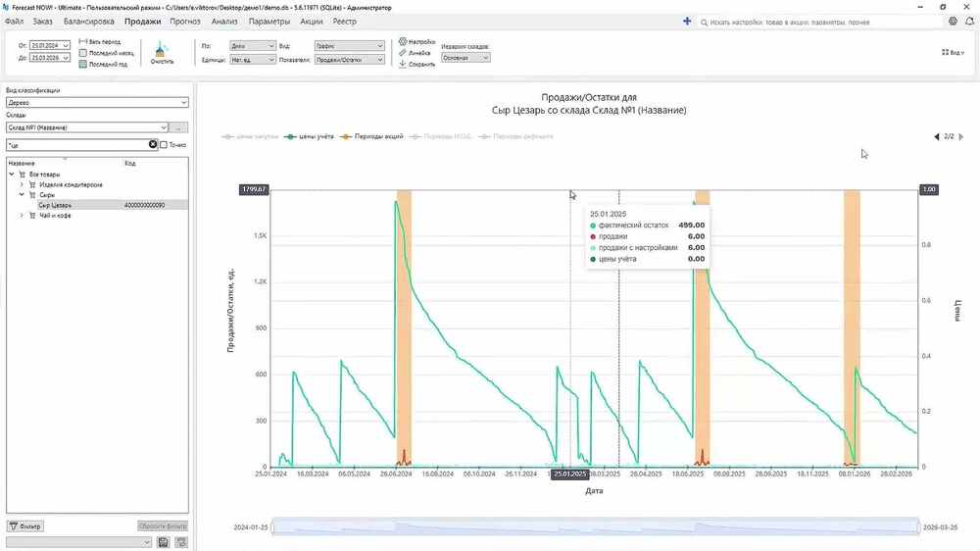This screenshot has height=551, width=980.
Task: Toggle цены учёта legend series
Action: (x=309, y=136)
